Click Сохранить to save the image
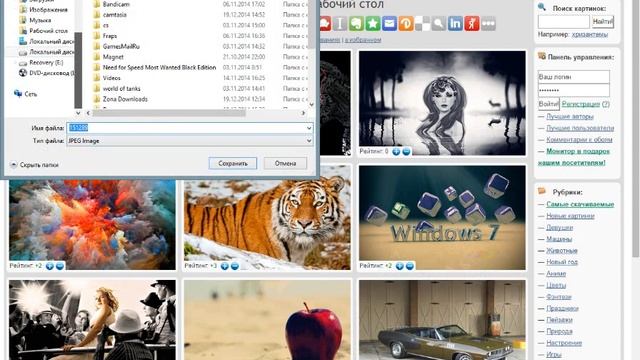Image resolution: width=640 pixels, height=360 pixels. (x=233, y=163)
